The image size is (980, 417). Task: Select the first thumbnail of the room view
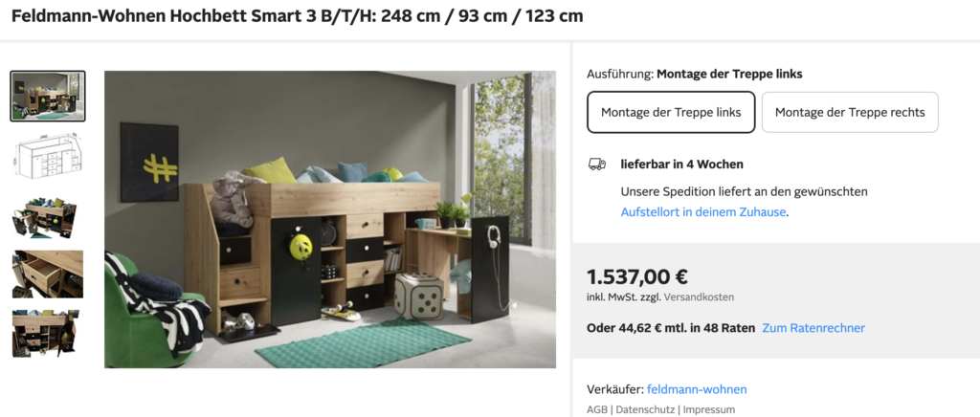(x=48, y=97)
